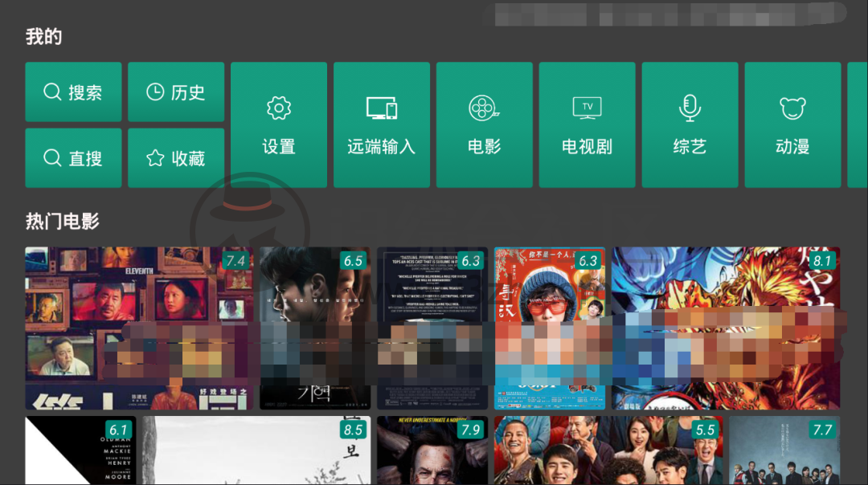Click the star icon beside 收藏
868x485 pixels.
155,158
